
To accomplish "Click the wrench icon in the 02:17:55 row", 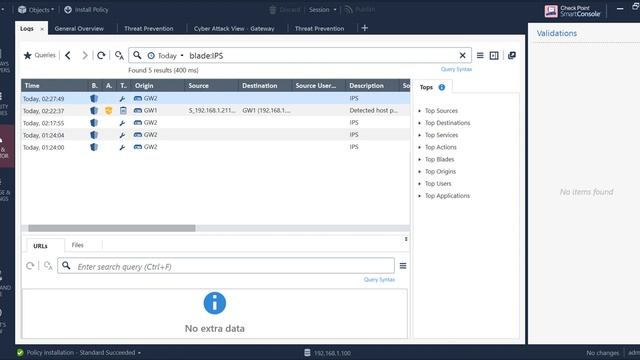I will point(122,123).
